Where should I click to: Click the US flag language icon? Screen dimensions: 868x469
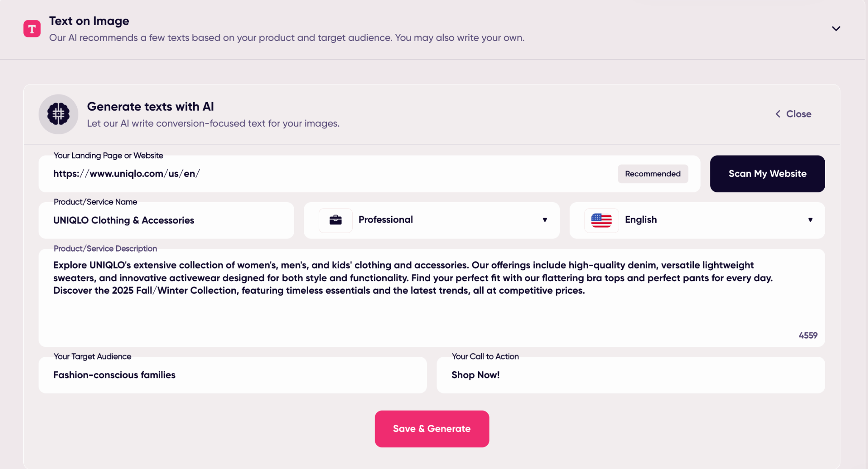pos(601,220)
